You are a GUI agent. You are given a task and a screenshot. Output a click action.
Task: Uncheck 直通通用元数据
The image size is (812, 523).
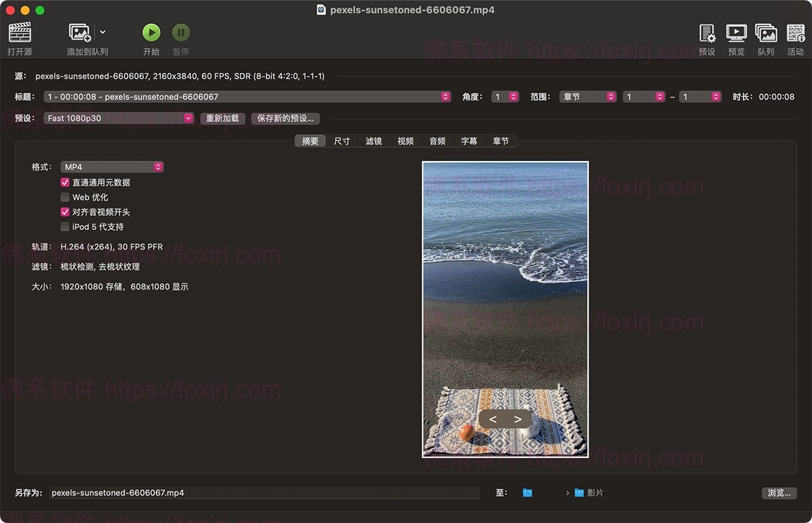pos(65,182)
